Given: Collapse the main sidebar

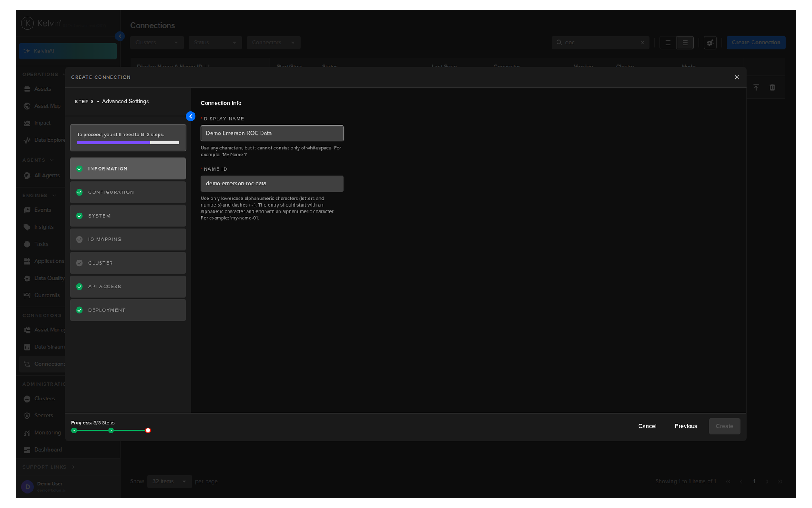Looking at the screenshot, I should click(x=120, y=36).
